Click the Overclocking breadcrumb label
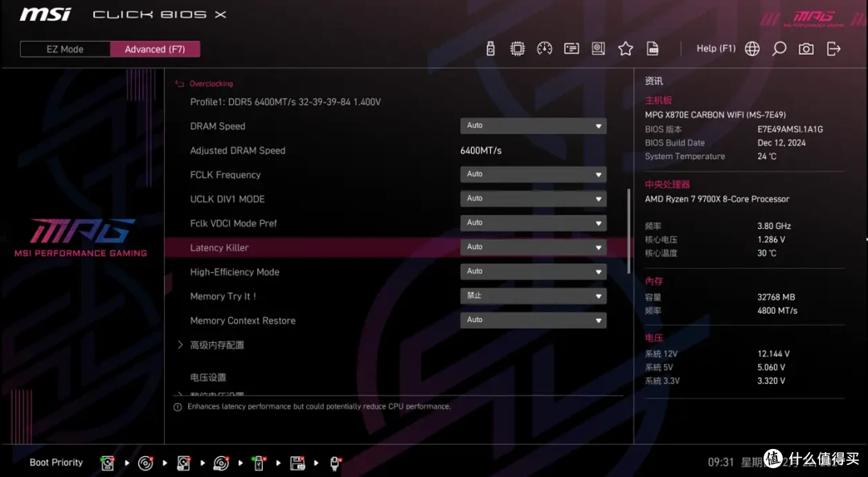This screenshot has width=868, height=477. [x=211, y=84]
